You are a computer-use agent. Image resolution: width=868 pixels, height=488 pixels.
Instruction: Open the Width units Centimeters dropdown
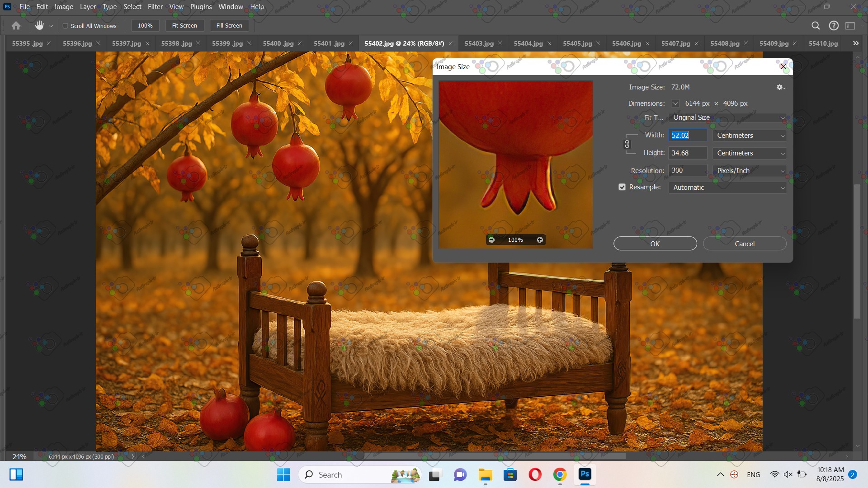point(750,136)
